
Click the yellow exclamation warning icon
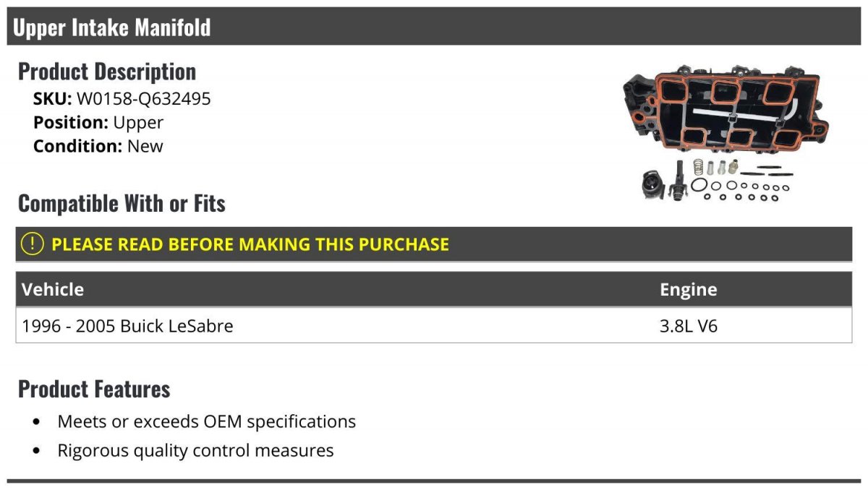[32, 244]
